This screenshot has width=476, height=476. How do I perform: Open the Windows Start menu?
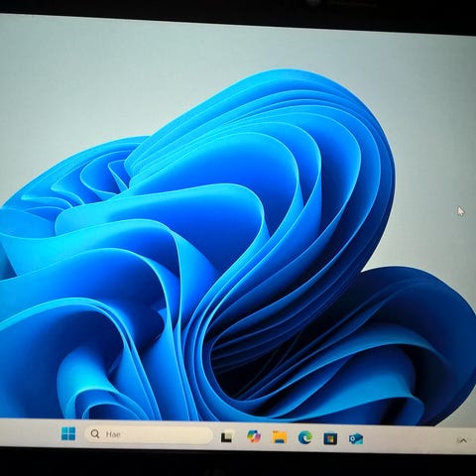(68, 433)
